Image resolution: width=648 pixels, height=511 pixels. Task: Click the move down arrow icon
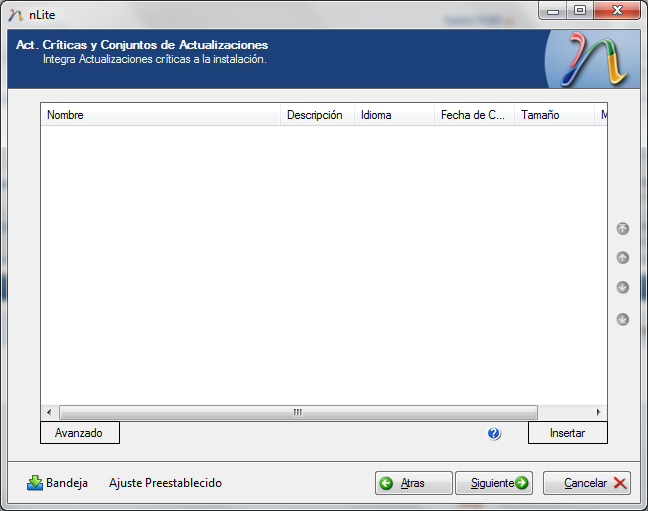pos(622,288)
